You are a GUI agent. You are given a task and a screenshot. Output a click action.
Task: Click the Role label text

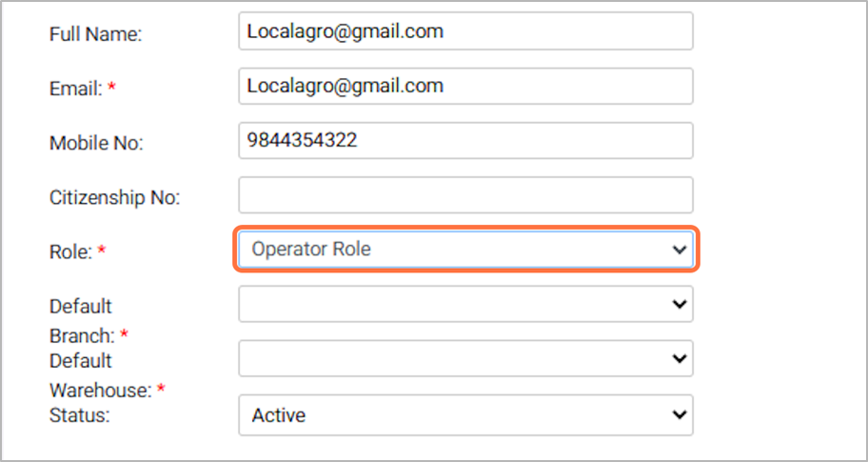(69, 252)
